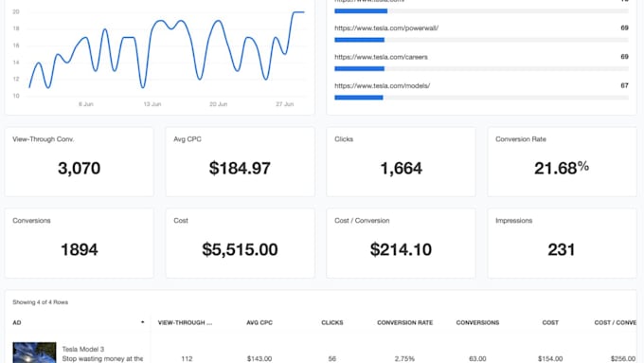Sort by CONVERSIONS column header
The height and width of the screenshot is (363, 644).
[477, 322]
